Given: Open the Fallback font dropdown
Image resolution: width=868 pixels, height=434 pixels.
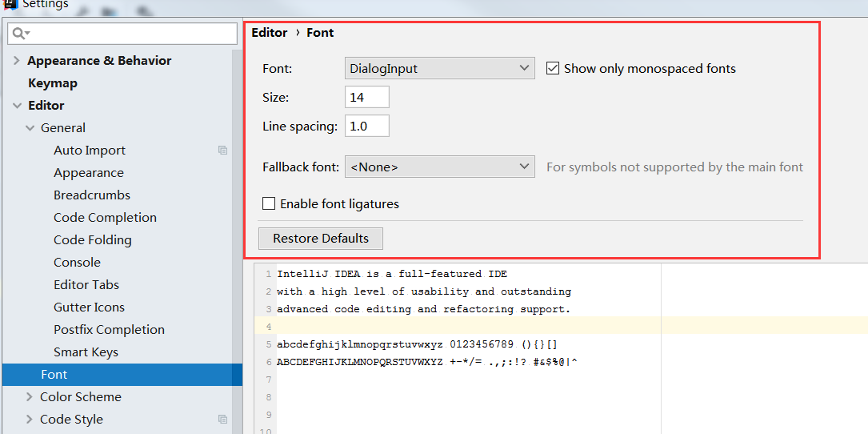Looking at the screenshot, I should click(439, 167).
